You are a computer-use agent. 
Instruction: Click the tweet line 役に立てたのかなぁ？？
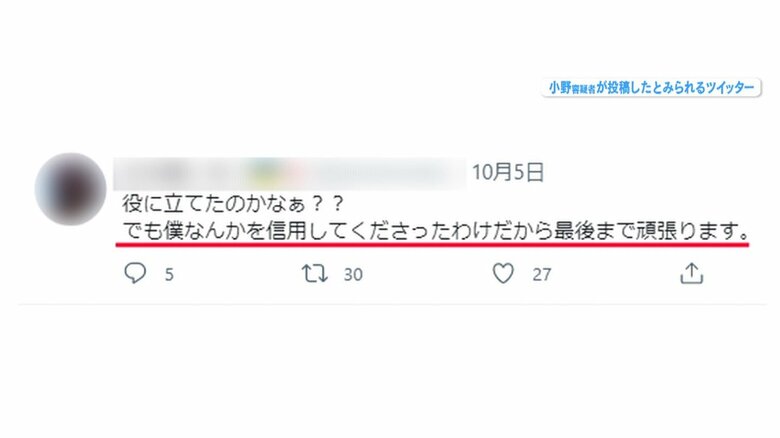[233, 203]
